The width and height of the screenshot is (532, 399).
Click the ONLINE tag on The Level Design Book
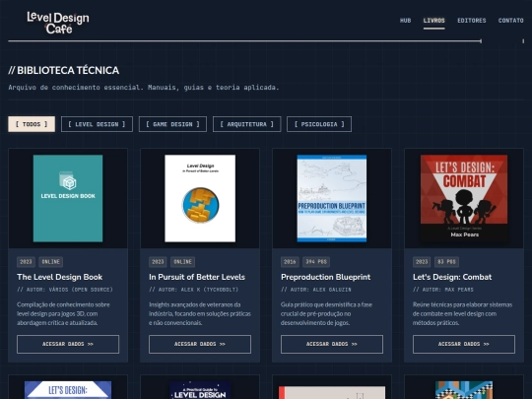[51, 262]
